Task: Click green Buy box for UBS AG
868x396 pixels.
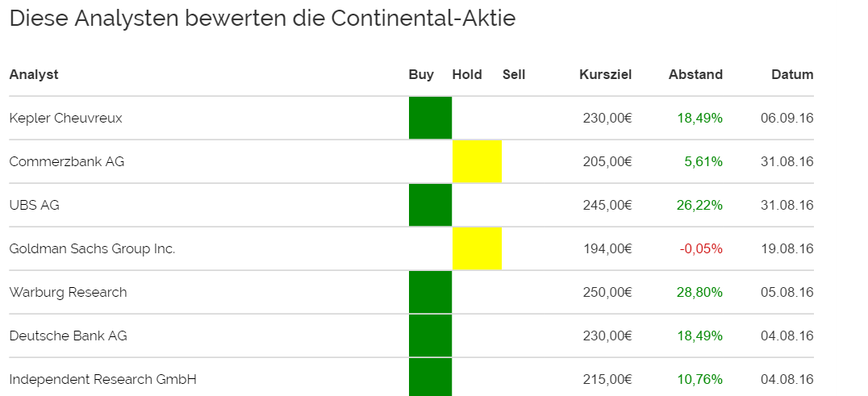Action: click(x=430, y=205)
